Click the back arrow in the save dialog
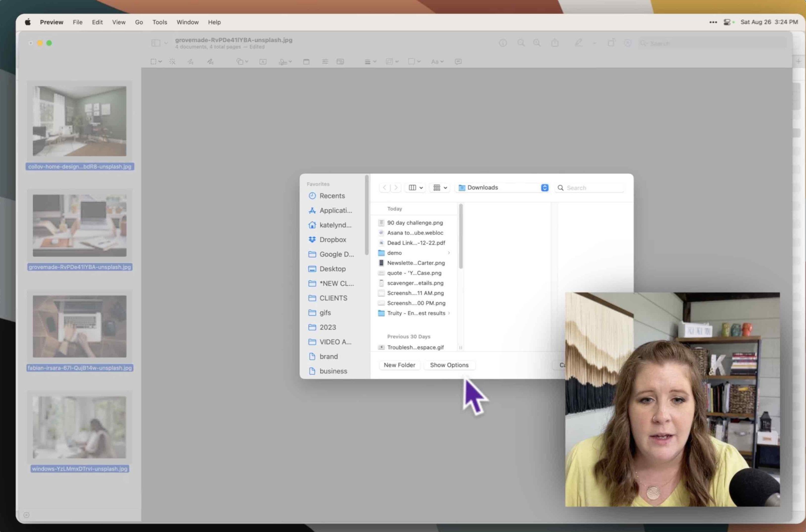 [x=384, y=187]
